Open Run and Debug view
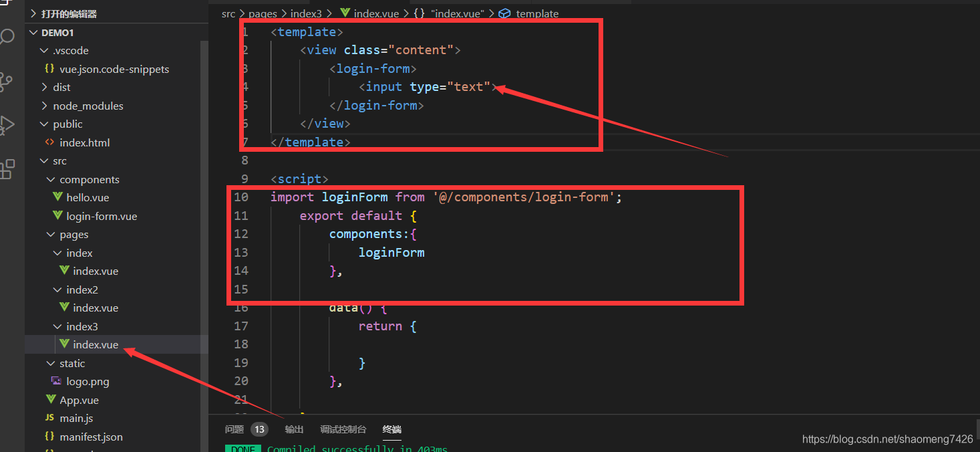Image resolution: width=980 pixels, height=452 pixels. click(x=7, y=125)
